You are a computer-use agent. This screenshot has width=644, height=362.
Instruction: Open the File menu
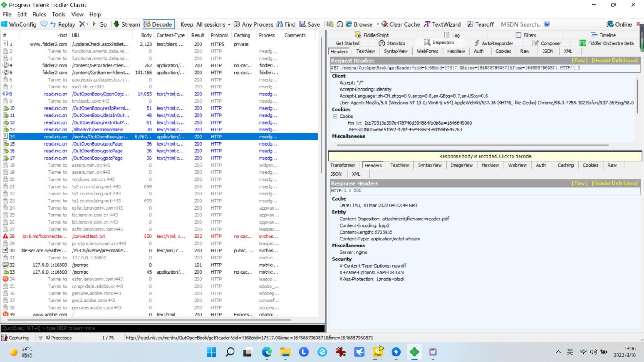[x=7, y=14]
